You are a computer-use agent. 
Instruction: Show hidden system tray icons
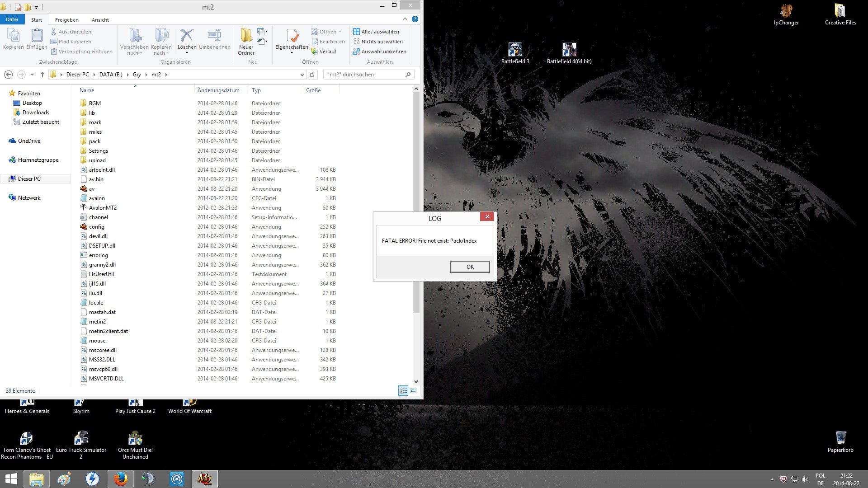[772, 479]
